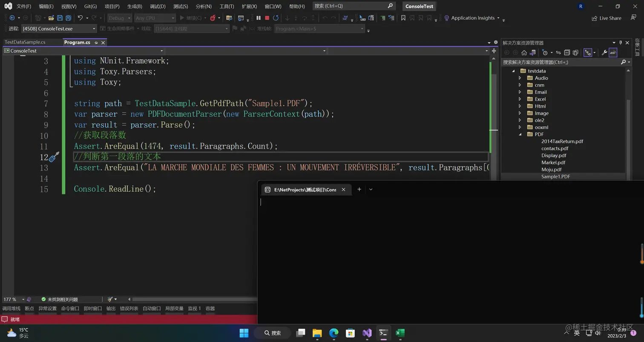The width and height of the screenshot is (644, 342).
Task: Click the Hot Reload flame icon
Action: pyautogui.click(x=213, y=18)
